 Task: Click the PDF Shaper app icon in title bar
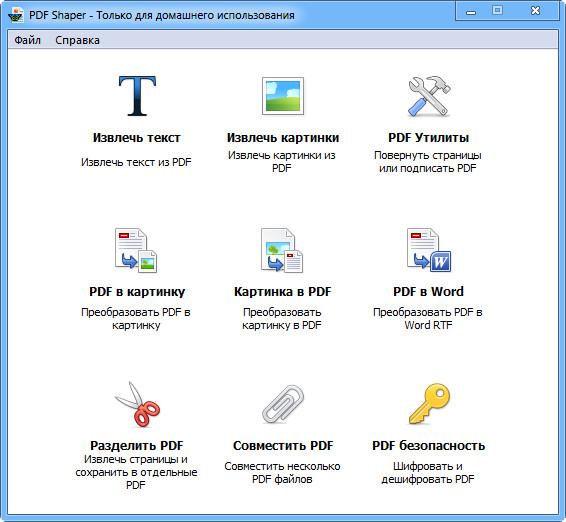[16, 15]
